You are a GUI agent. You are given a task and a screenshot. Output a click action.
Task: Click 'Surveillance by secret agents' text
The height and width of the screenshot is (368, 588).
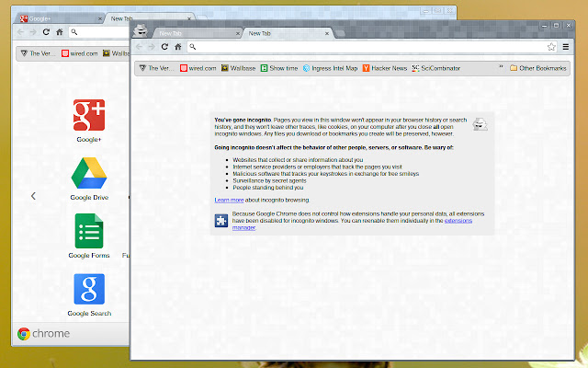click(x=269, y=180)
